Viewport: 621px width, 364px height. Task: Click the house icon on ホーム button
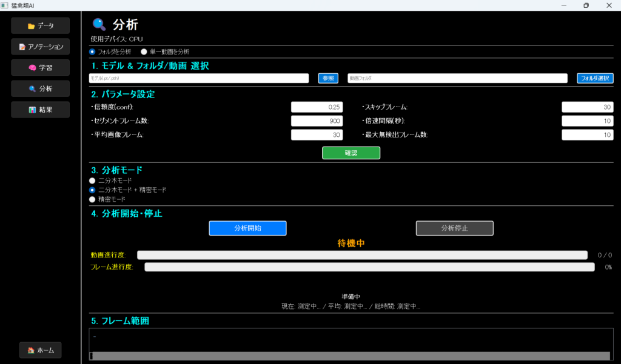30,351
